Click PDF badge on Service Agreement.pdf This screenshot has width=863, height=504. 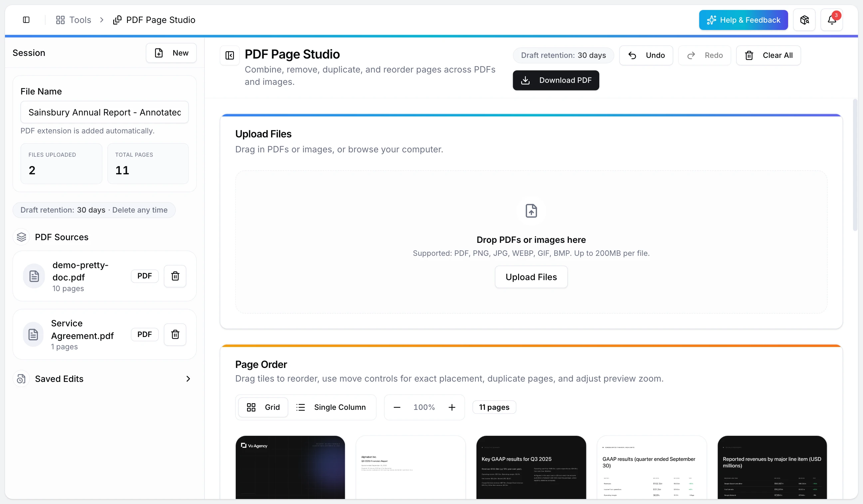[144, 335]
